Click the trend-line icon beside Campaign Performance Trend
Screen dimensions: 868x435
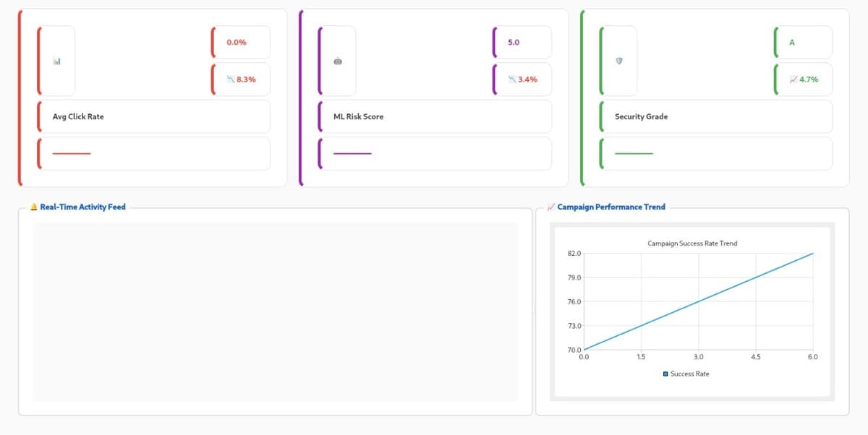click(550, 207)
